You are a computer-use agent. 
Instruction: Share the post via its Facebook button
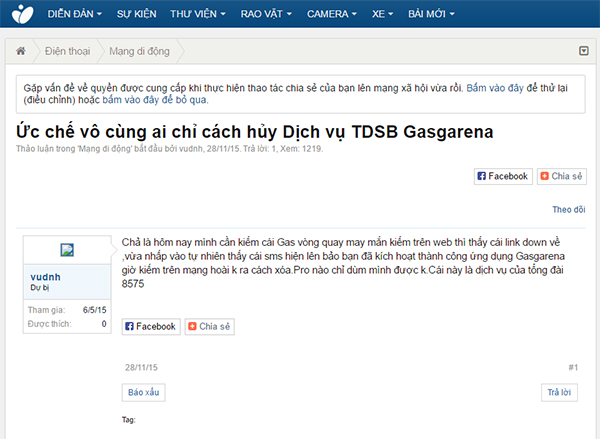pyautogui.click(x=151, y=326)
